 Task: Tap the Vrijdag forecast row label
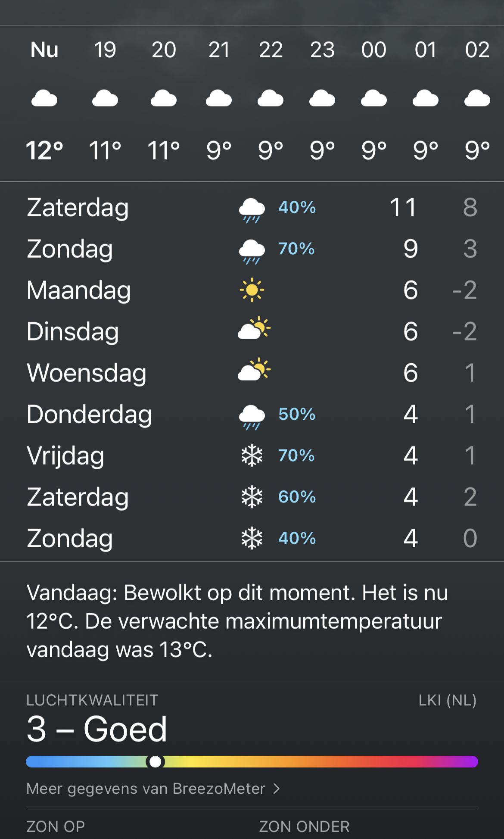tap(65, 456)
